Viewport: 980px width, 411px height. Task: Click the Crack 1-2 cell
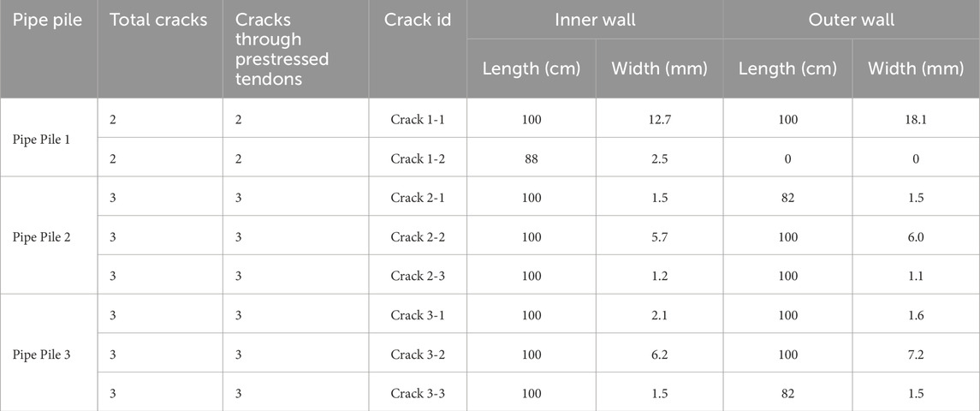coord(418,159)
